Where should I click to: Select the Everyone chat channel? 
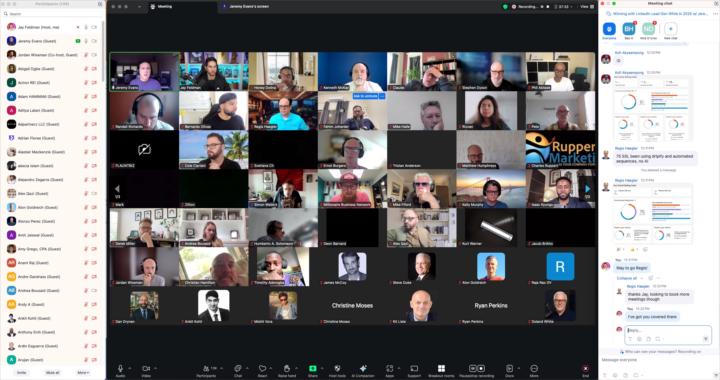click(x=609, y=29)
